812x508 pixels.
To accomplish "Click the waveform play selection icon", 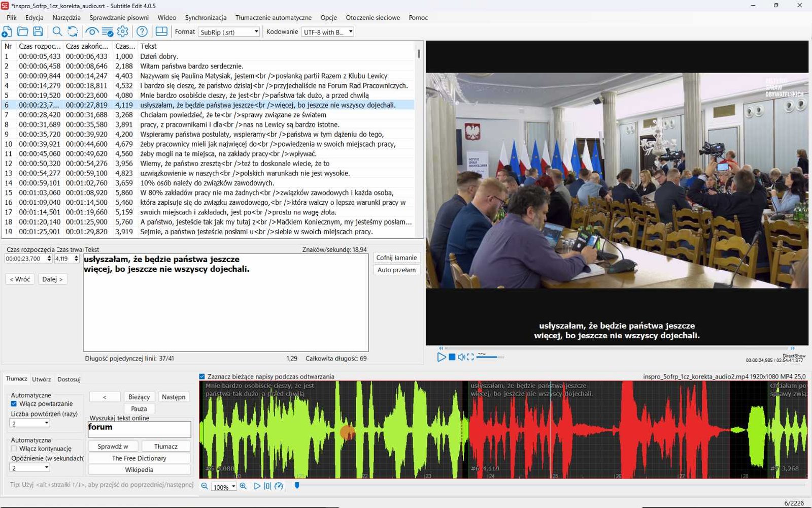I will point(257,486).
